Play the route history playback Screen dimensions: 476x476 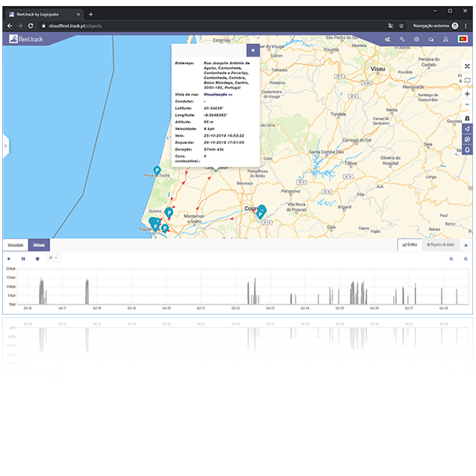click(9, 259)
